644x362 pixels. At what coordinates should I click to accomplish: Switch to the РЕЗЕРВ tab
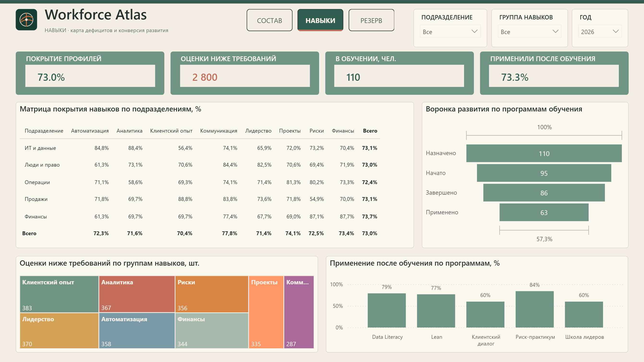(371, 20)
